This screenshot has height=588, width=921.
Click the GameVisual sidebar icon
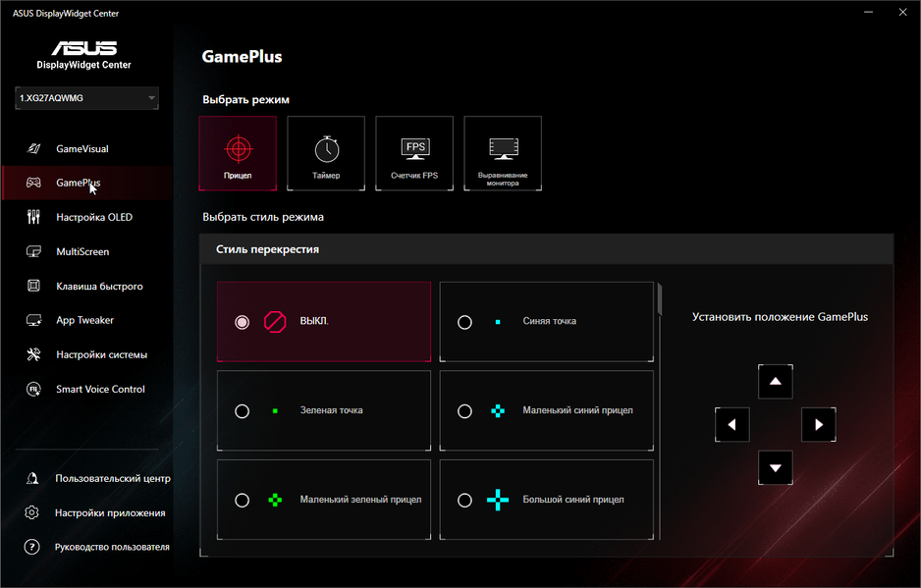pyautogui.click(x=33, y=148)
